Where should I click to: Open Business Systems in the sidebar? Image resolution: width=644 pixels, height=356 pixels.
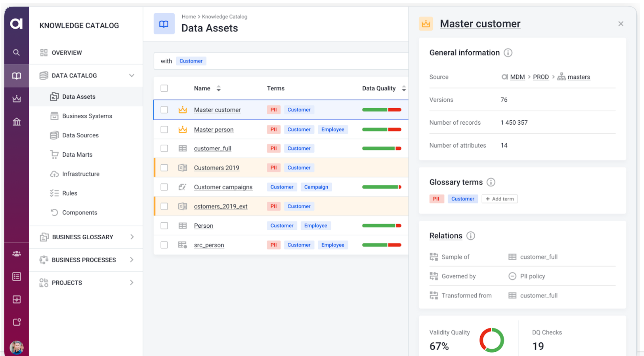coord(87,116)
